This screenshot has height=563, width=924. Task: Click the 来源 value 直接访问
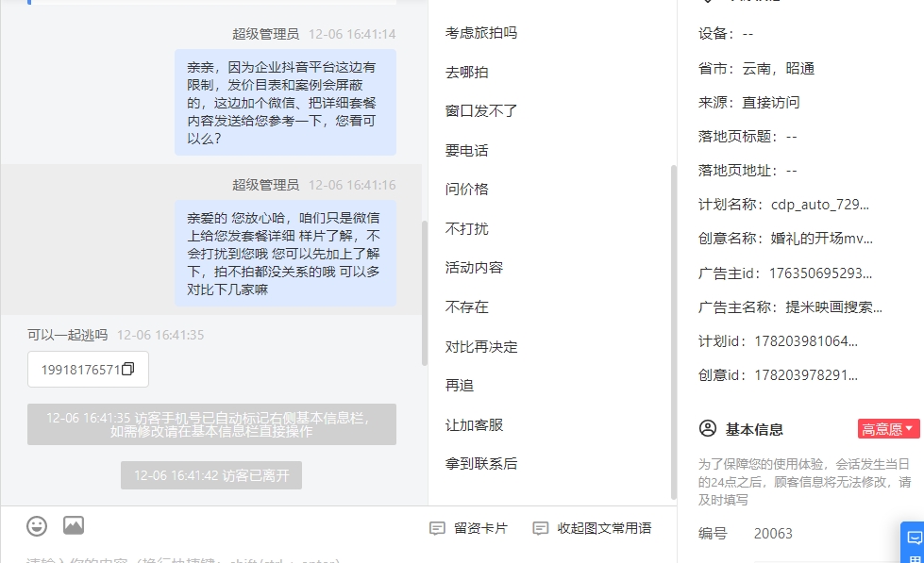point(771,103)
